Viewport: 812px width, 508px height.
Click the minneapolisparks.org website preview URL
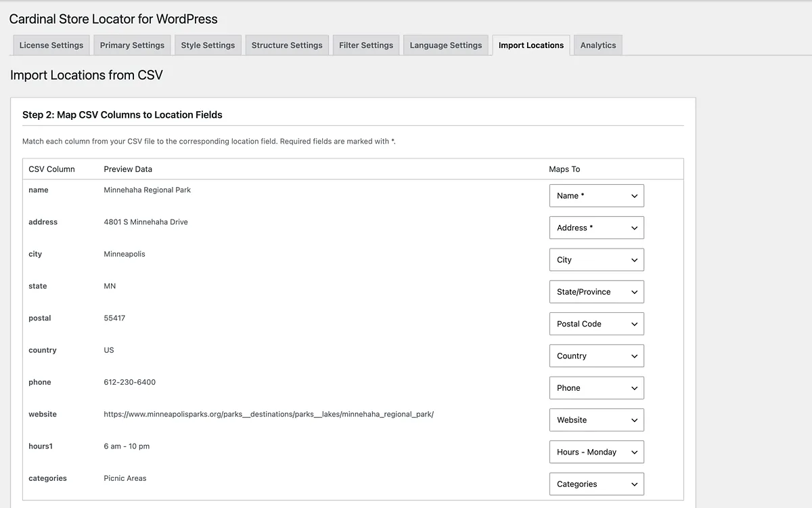tap(269, 414)
